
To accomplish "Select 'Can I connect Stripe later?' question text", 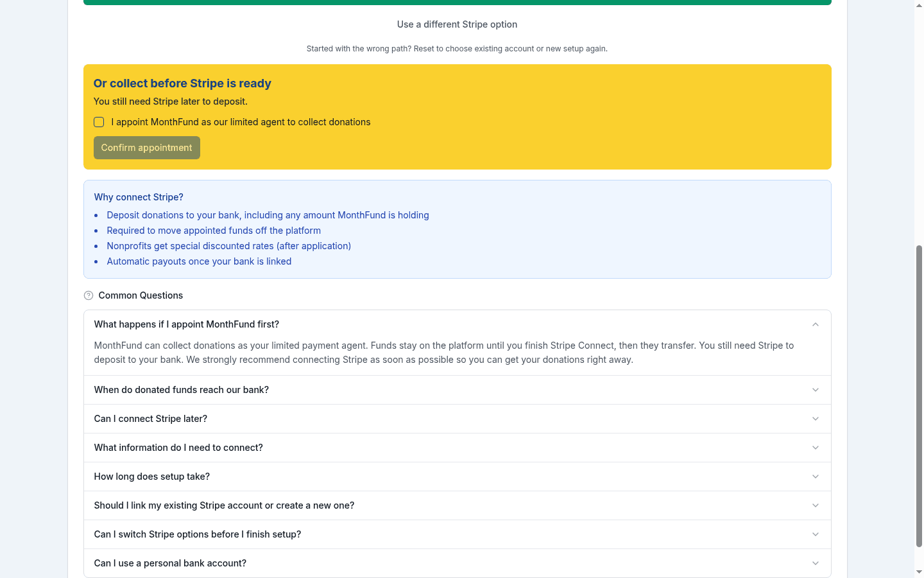I will (x=151, y=419).
